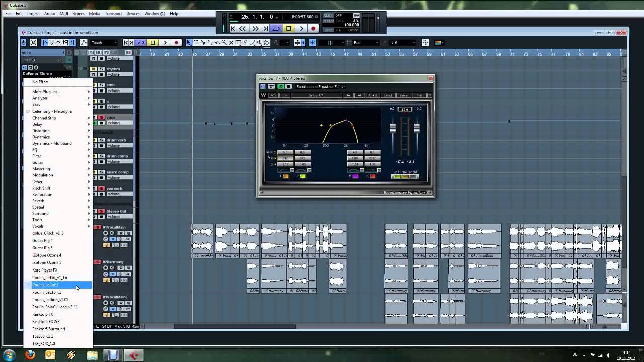Open the Project menu
This screenshot has width=644, height=362.
[33, 14]
